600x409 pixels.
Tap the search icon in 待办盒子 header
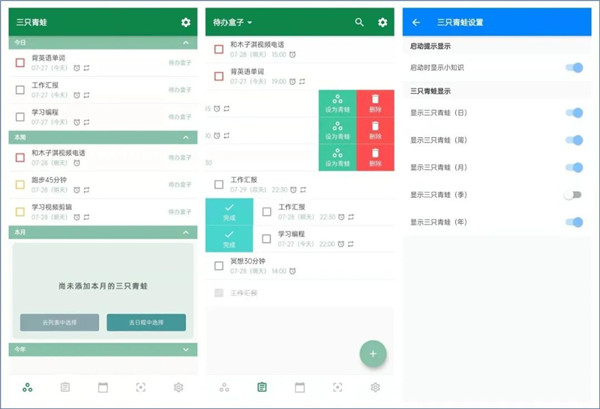coord(360,22)
